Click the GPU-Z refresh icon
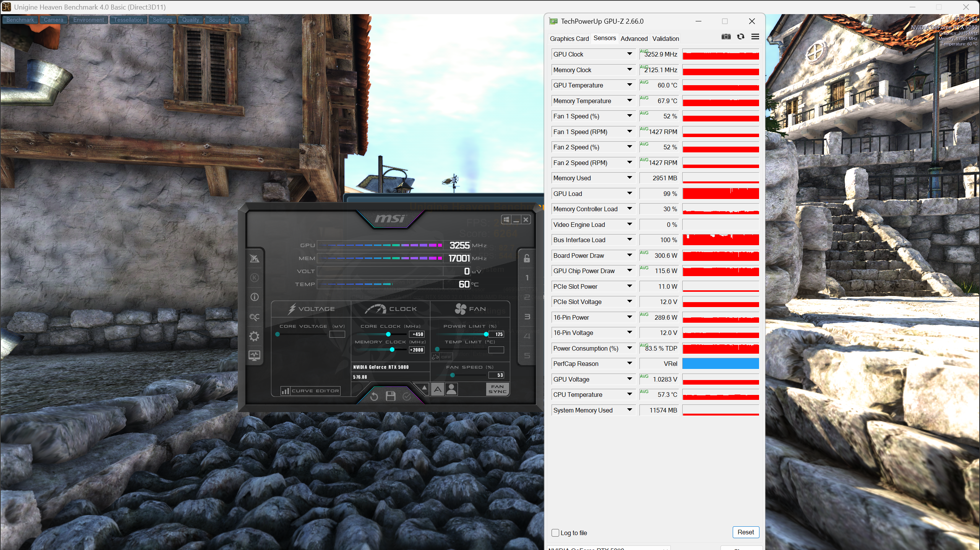The width and height of the screenshot is (980, 550). point(741,37)
